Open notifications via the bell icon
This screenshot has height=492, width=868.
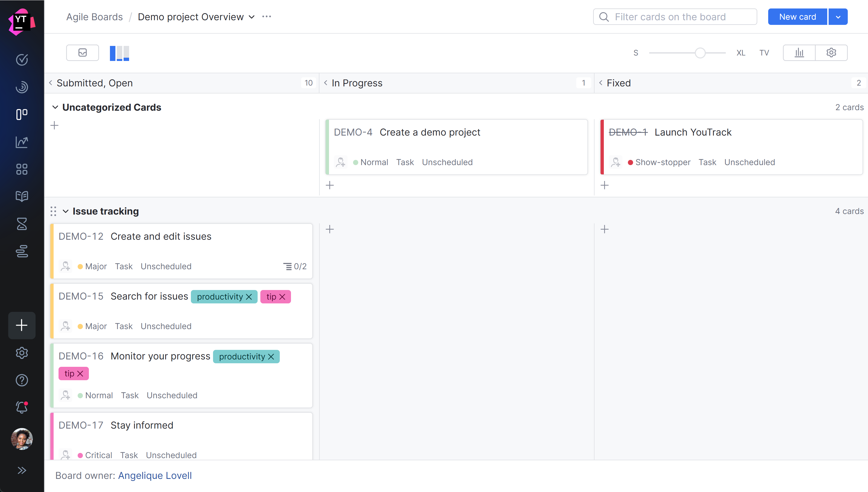pos(21,407)
